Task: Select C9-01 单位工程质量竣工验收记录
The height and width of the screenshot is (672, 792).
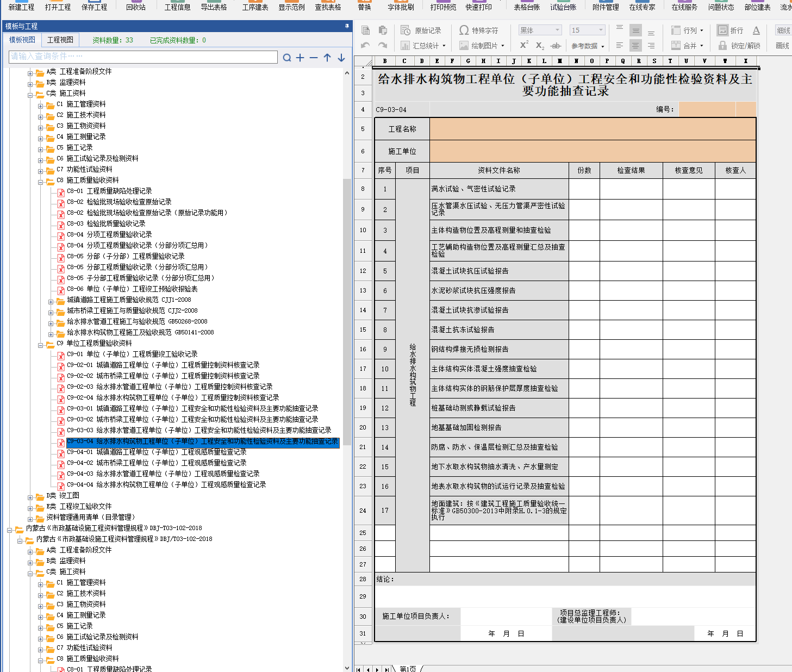Action: (x=132, y=354)
